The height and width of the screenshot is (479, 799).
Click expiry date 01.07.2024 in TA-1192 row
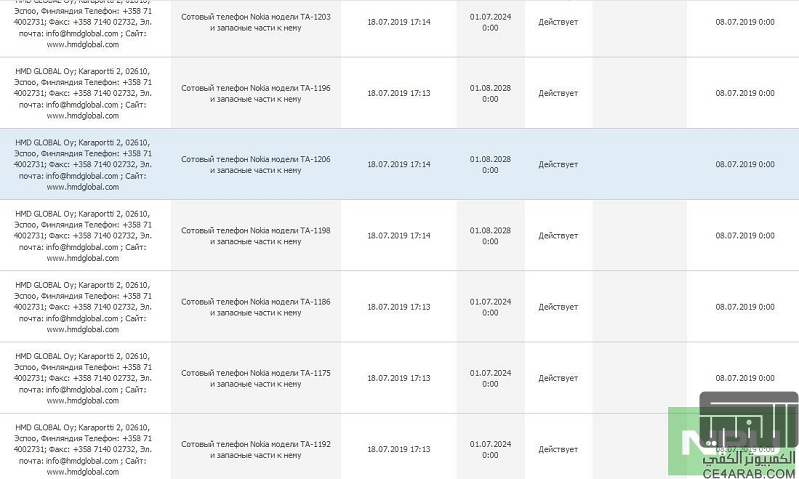(490, 449)
